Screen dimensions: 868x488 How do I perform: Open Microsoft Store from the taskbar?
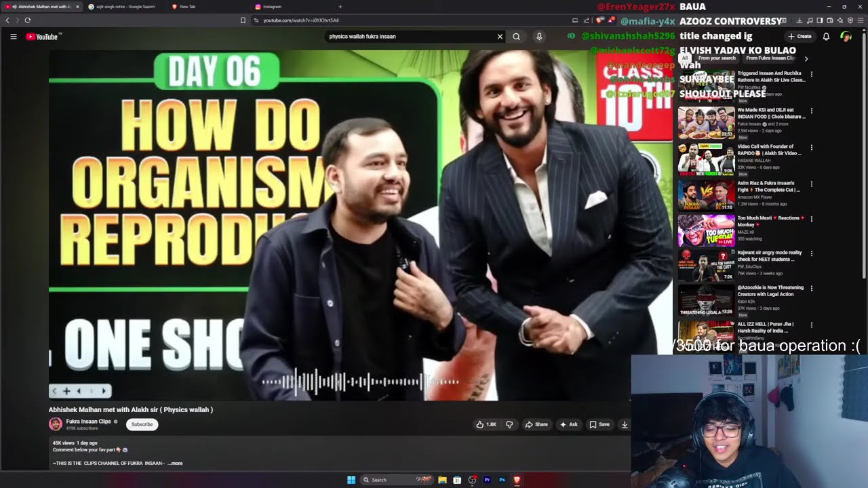click(x=457, y=480)
